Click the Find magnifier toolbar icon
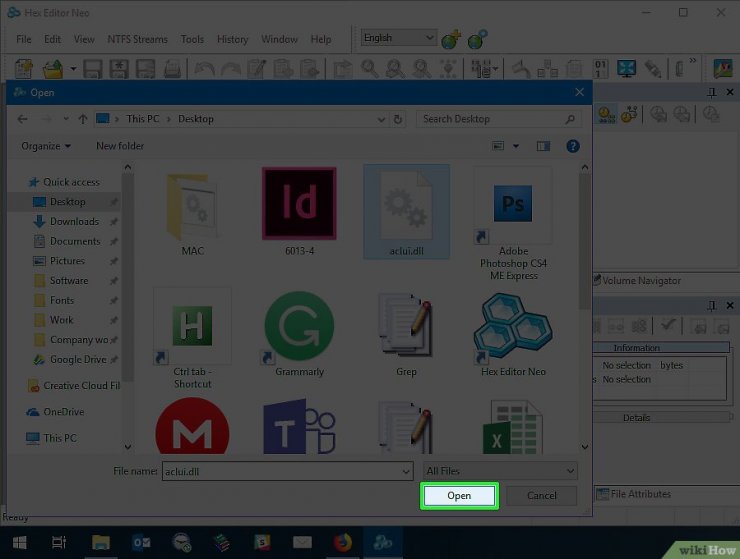The image size is (740, 559). point(370,69)
